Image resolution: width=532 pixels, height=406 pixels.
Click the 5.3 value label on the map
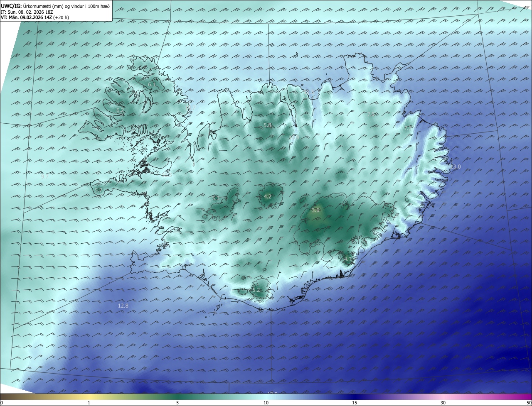tap(215, 198)
